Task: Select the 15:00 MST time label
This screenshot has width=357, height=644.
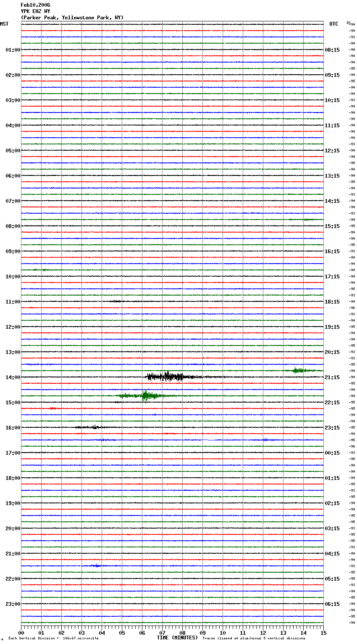Action: click(13, 403)
